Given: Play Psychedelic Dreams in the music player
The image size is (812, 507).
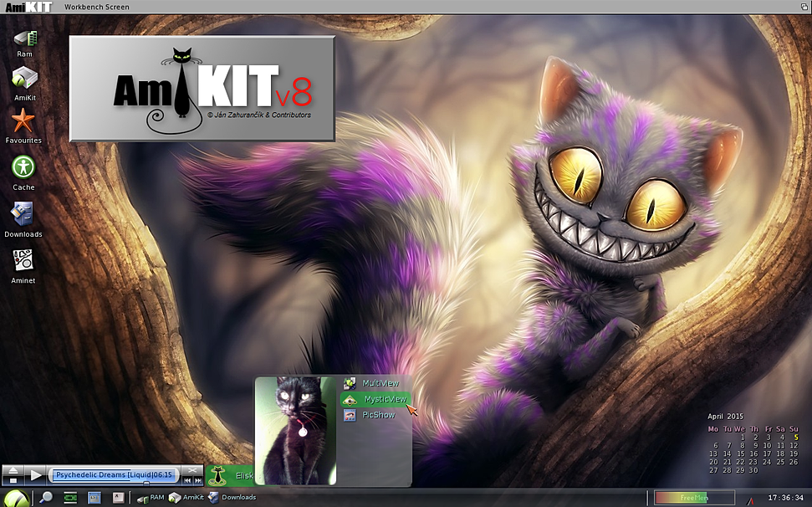Looking at the screenshot, I should 35,475.
